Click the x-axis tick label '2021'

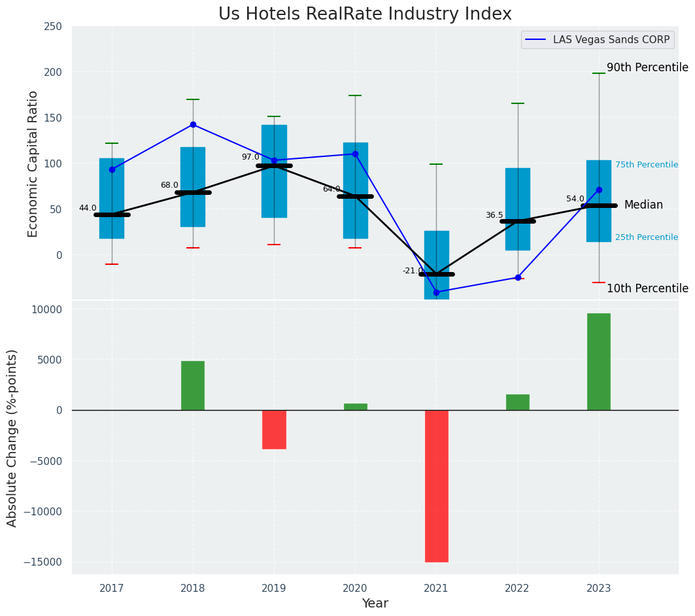(437, 589)
